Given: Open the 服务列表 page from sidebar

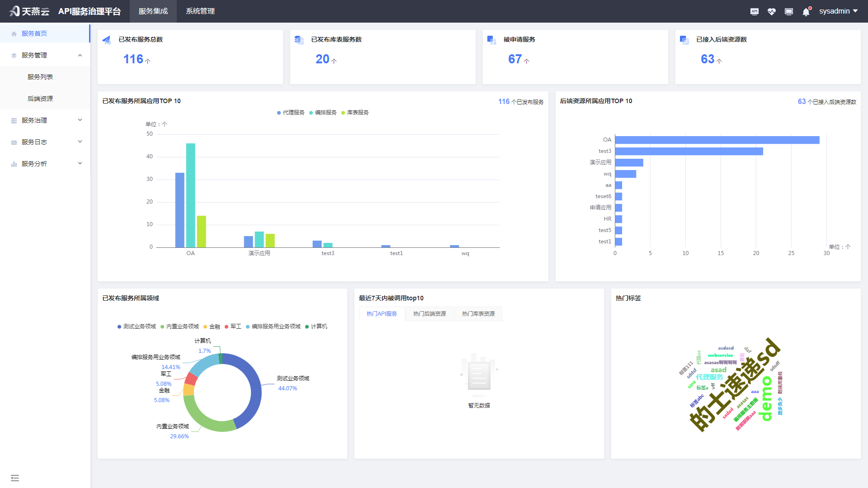Looking at the screenshot, I should tap(39, 76).
